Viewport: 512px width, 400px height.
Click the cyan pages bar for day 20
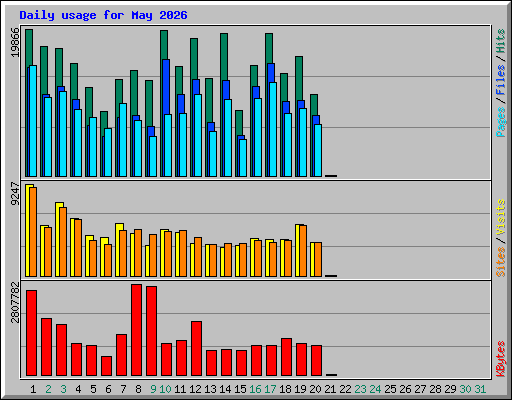coord(318,150)
